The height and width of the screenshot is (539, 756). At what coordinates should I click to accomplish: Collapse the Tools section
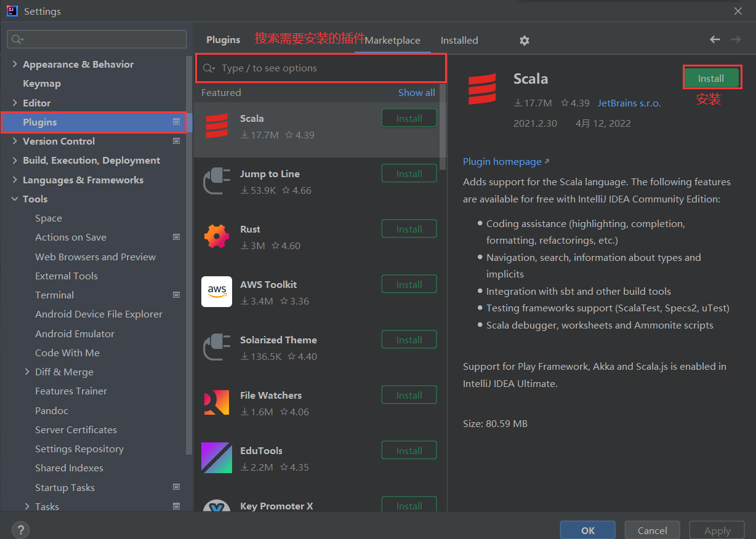[x=15, y=199]
